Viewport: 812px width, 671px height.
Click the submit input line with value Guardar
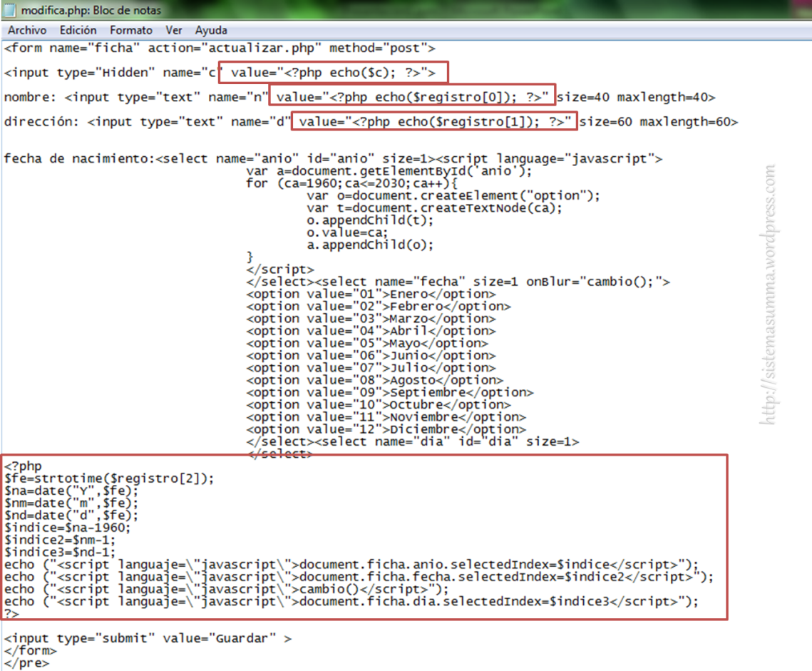click(x=147, y=638)
